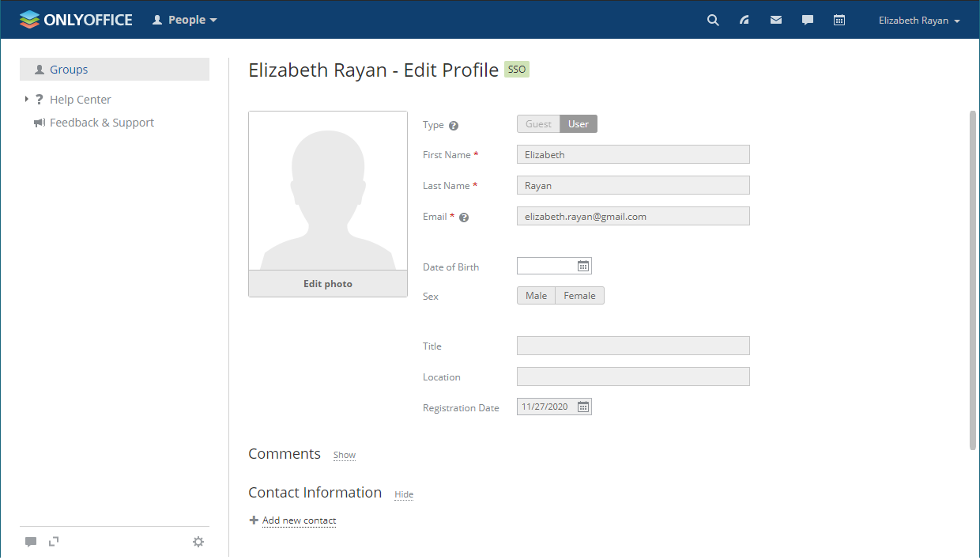Viewport: 980px width, 560px height.
Task: Select Male as the sex
Action: pos(536,295)
